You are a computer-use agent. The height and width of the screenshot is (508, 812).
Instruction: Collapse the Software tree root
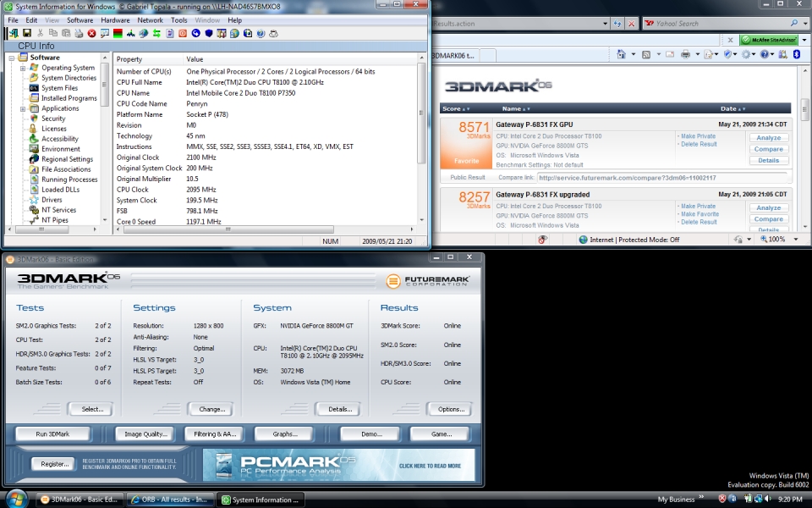coord(11,58)
